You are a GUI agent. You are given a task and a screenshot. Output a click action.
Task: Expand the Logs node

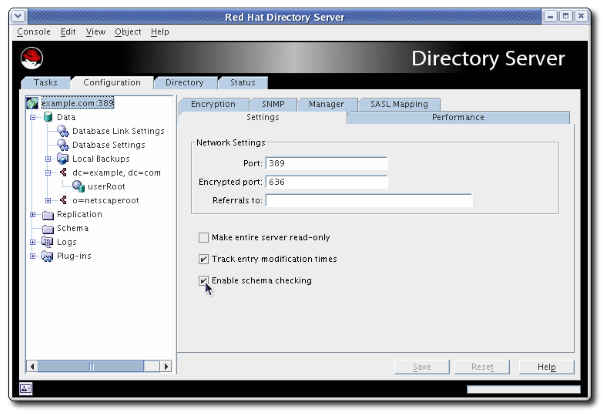[x=33, y=242]
